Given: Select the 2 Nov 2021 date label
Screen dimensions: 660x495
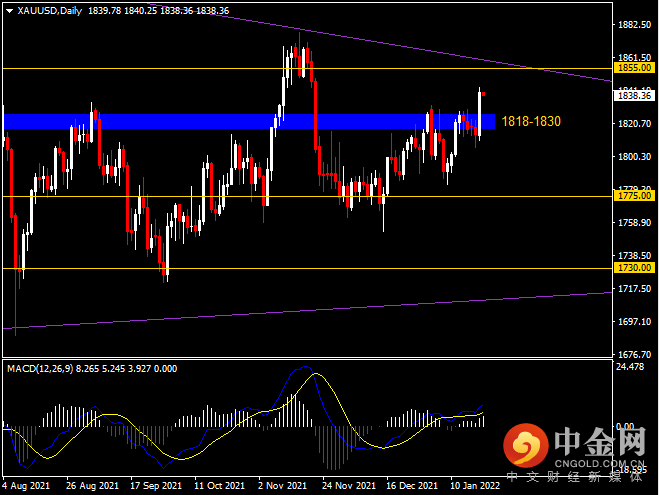Looking at the screenshot, I should tap(282, 486).
